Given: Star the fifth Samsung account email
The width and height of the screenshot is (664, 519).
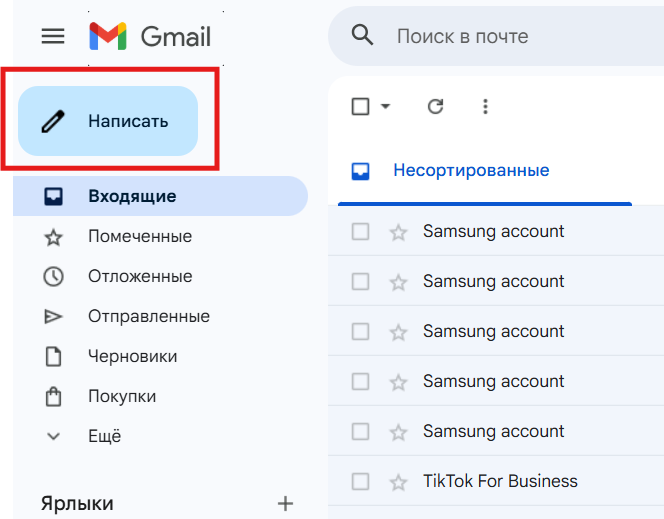Looking at the screenshot, I should [x=398, y=432].
